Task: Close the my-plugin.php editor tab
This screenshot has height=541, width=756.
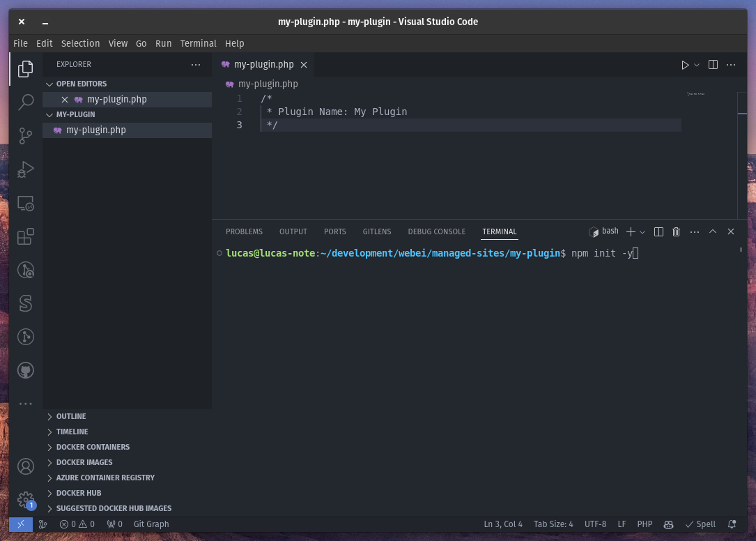Action: [304, 65]
